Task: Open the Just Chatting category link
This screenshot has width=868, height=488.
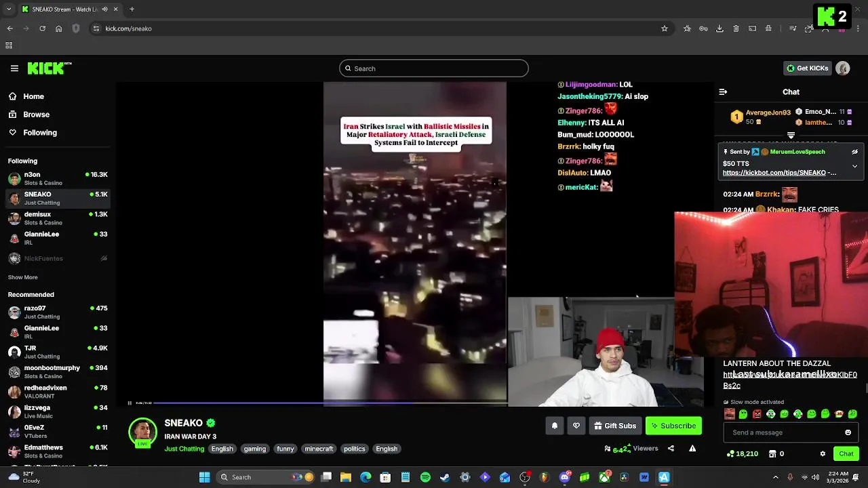Action: point(184,449)
